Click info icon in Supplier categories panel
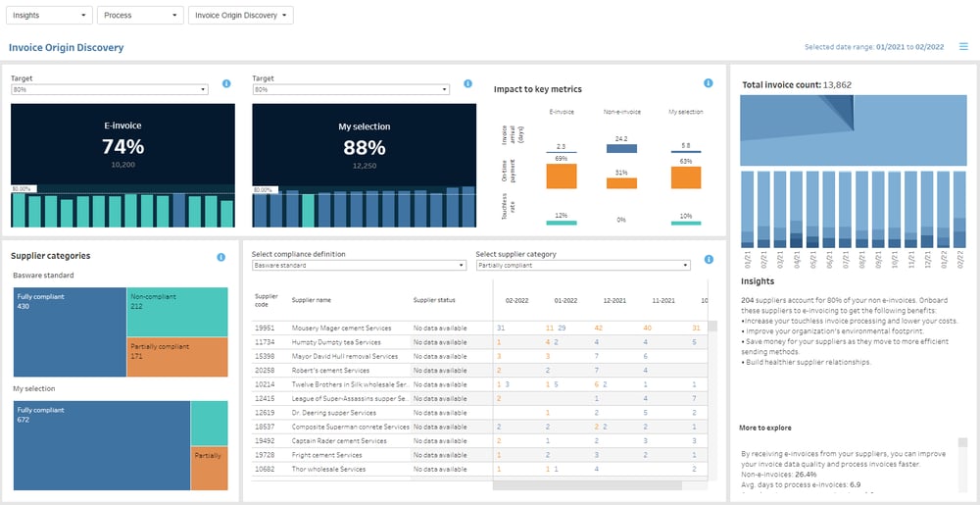The width and height of the screenshot is (980, 505). [x=220, y=257]
